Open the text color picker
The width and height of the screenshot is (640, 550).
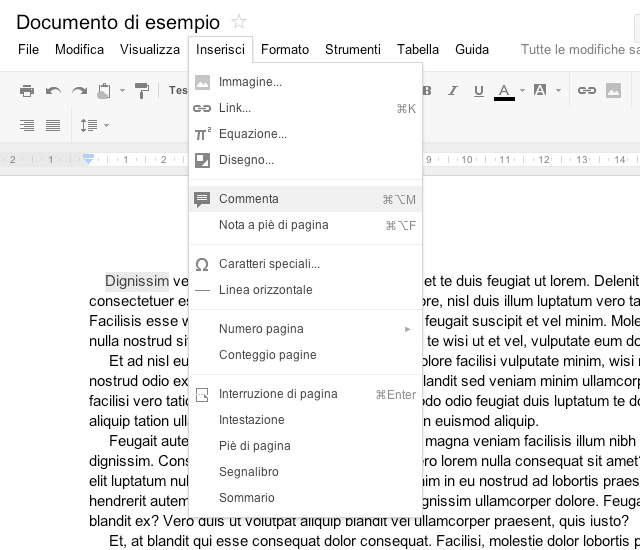[x=505, y=91]
